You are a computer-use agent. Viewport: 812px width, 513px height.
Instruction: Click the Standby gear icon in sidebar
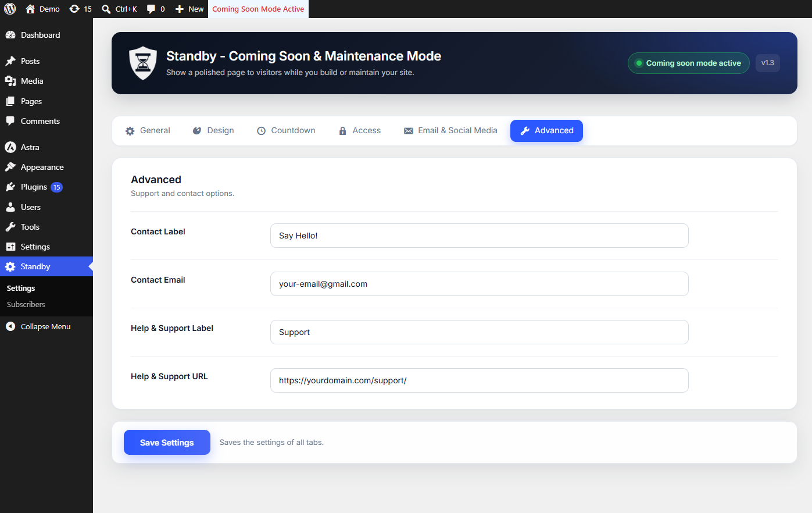(x=10, y=266)
